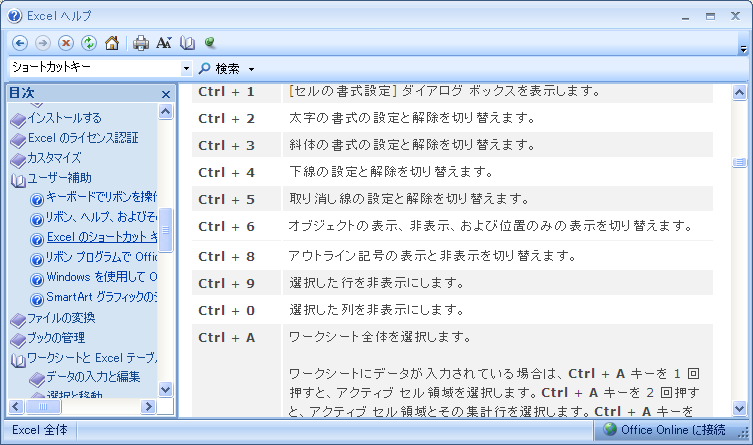
Task: Expand データの入力と編集 book topic
Action: pos(93,377)
